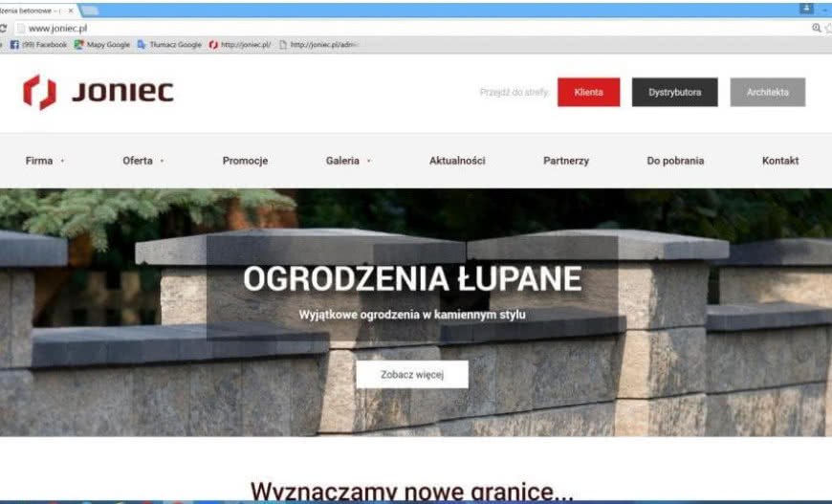The height and width of the screenshot is (504, 832).
Task: Open the Tłumacz Google bookmark
Action: (x=169, y=44)
